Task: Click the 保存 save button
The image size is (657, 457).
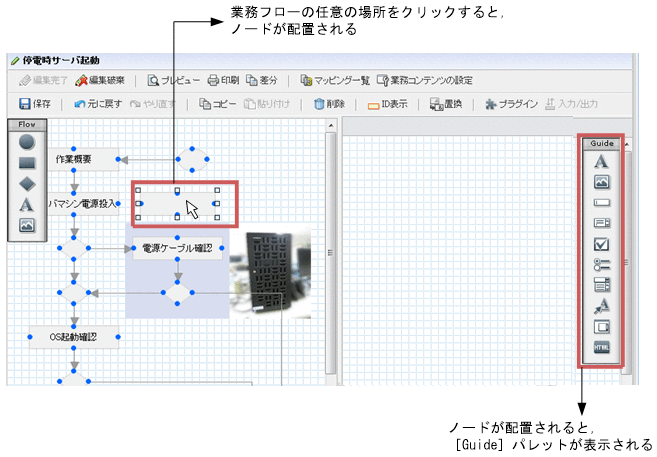Action: pos(35,104)
